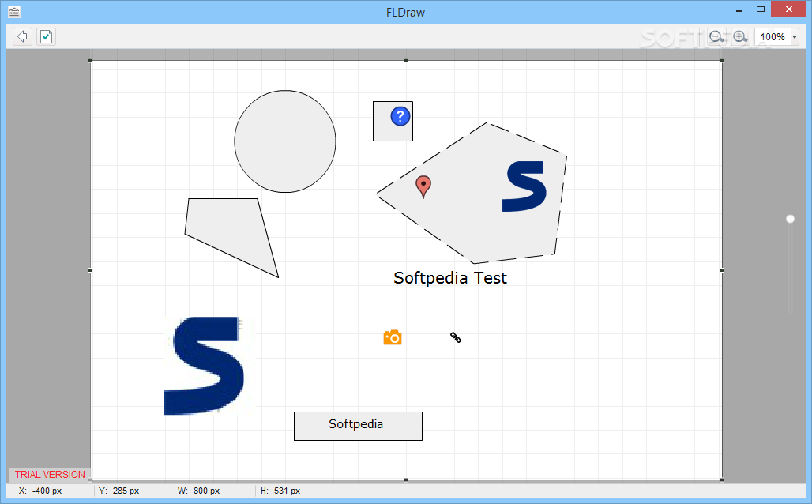Click the 100% zoom value field
Screen dimensions: 812x504
773,37
